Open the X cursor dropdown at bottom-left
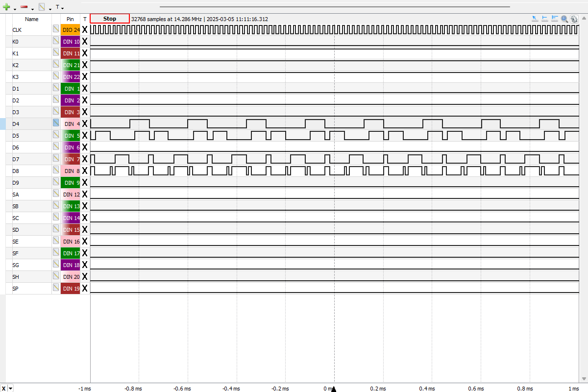Viewport: 588px width, 392px height. pyautogui.click(x=11, y=389)
